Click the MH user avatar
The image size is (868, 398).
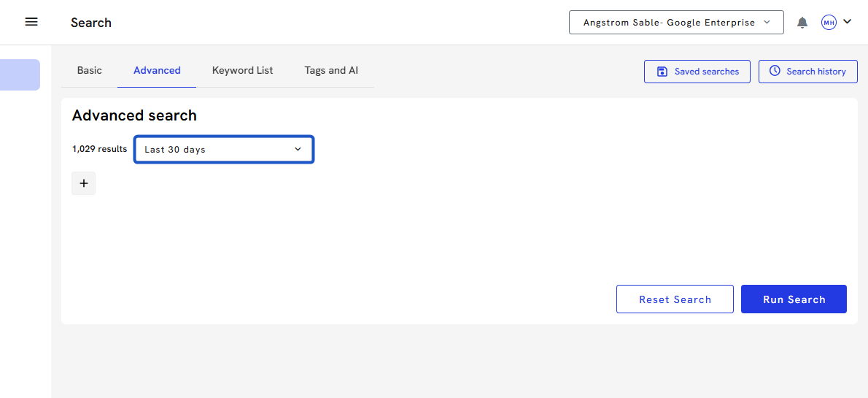point(829,23)
